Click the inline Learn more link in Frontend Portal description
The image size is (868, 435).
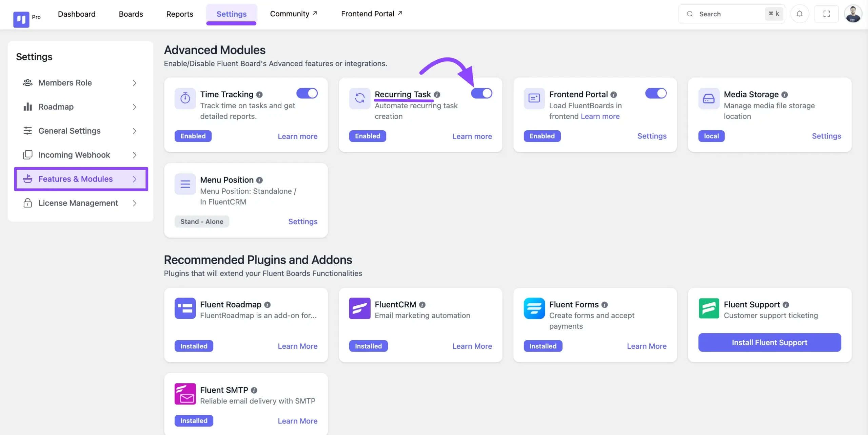pyautogui.click(x=600, y=116)
